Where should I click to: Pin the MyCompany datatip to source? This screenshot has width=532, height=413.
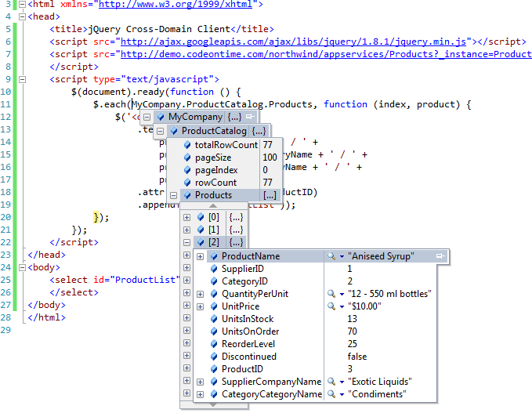point(249,118)
